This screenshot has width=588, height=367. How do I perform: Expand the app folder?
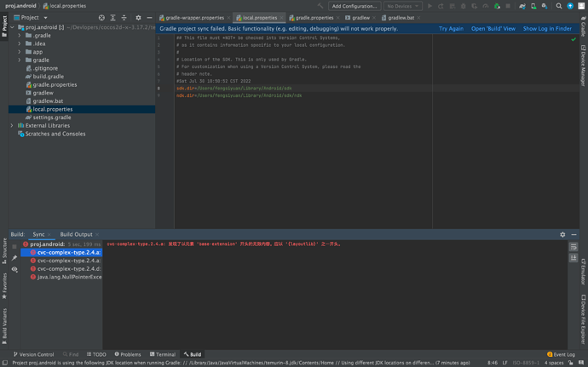pos(20,52)
